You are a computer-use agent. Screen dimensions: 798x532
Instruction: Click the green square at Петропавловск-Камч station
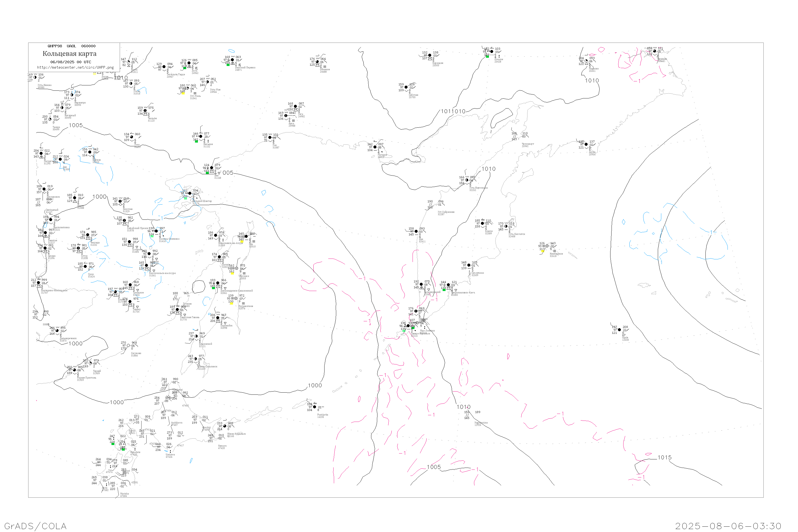(444, 290)
